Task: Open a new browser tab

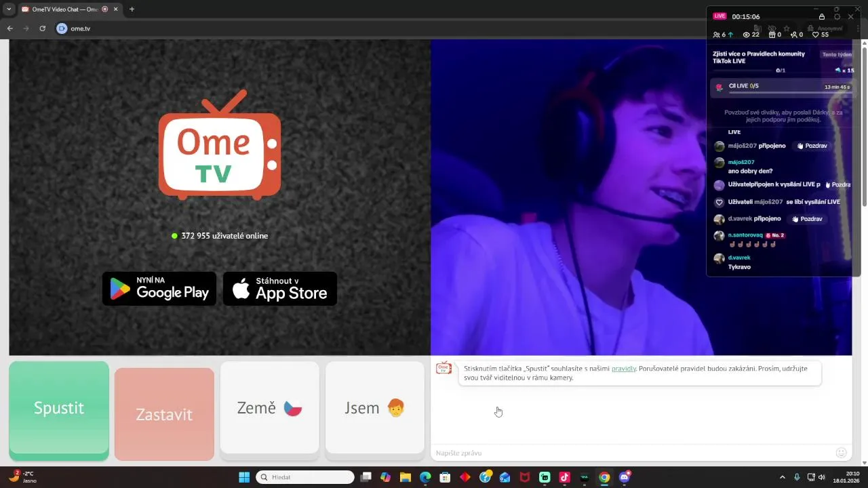Action: (x=132, y=9)
